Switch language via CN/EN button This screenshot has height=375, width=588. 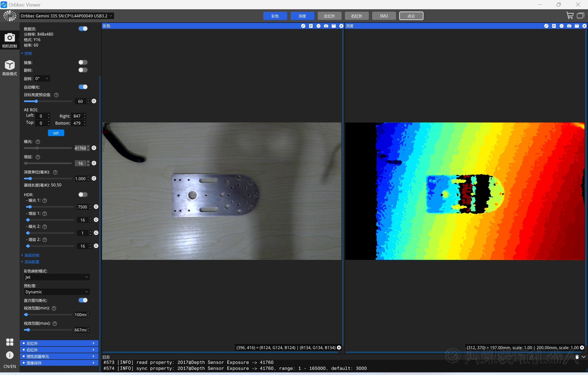click(10, 366)
